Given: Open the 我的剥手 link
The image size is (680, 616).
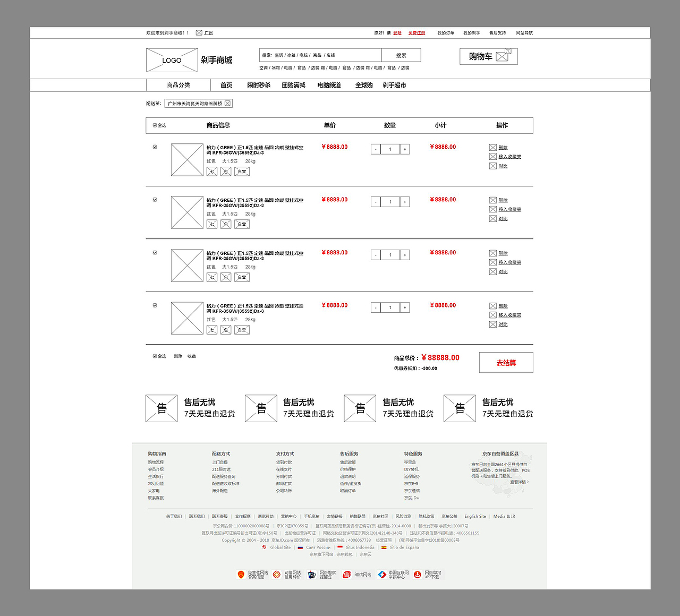Looking at the screenshot, I should click(x=472, y=33).
